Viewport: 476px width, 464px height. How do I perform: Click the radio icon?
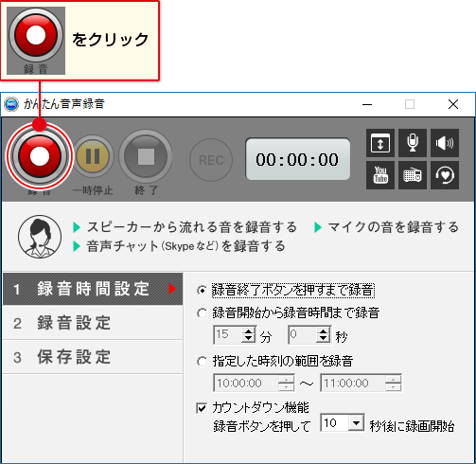pyautogui.click(x=413, y=175)
